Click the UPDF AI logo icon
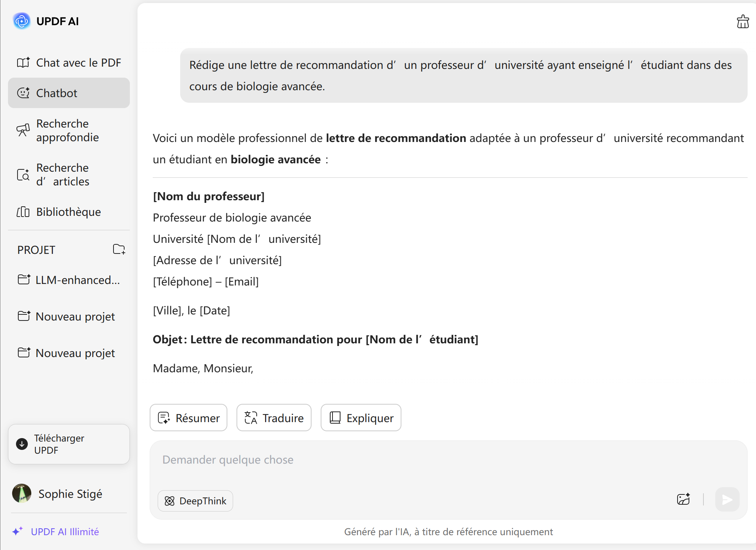This screenshot has width=756, height=550. (22, 21)
